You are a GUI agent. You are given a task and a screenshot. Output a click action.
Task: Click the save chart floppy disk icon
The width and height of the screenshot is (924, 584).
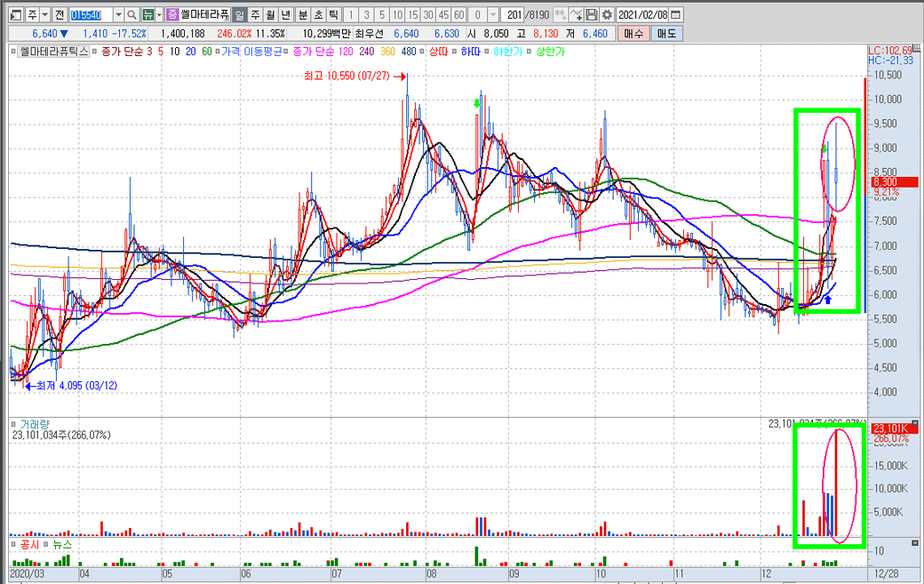(592, 15)
